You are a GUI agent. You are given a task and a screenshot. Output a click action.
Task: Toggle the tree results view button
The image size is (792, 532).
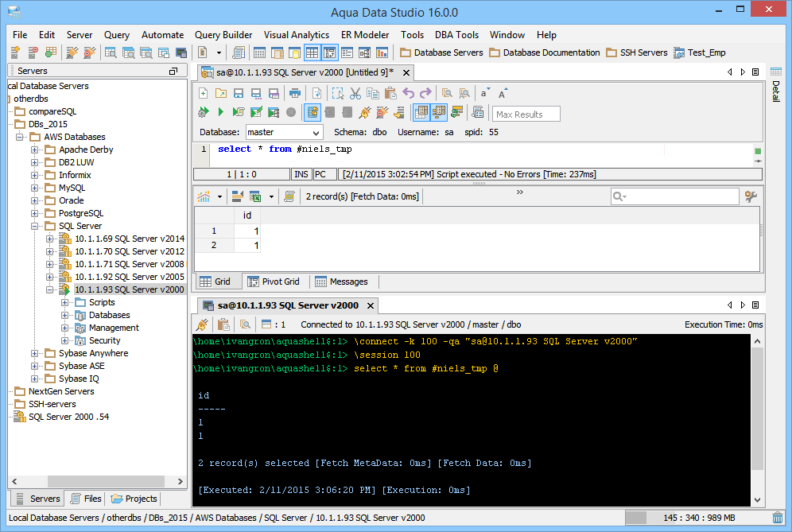click(x=439, y=112)
